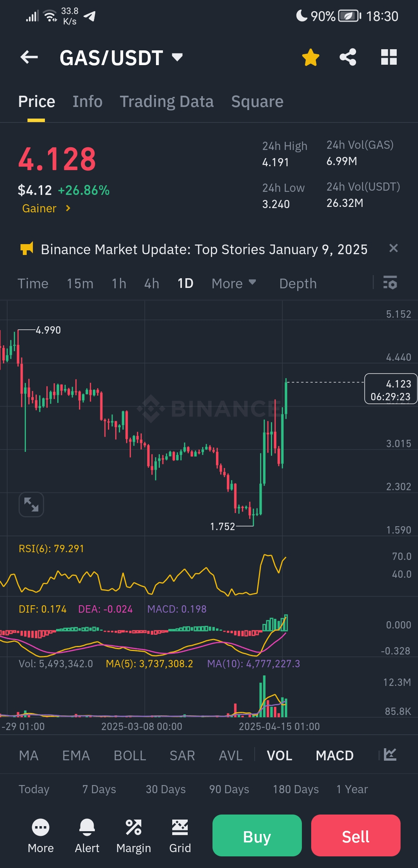
Task: Tap the 24h High 4.191 value
Action: pyautogui.click(x=276, y=162)
